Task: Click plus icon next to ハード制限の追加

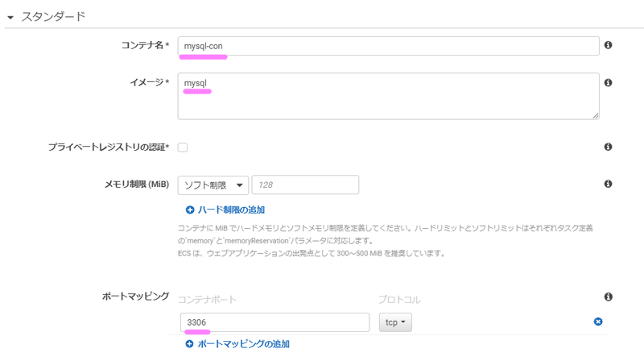Action: pos(190,210)
